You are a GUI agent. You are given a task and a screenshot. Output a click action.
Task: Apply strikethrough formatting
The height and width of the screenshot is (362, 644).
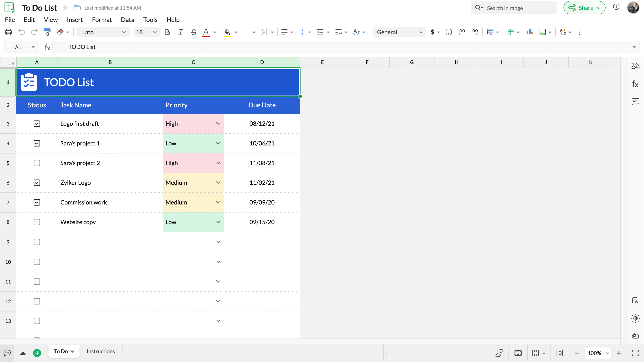coord(193,32)
